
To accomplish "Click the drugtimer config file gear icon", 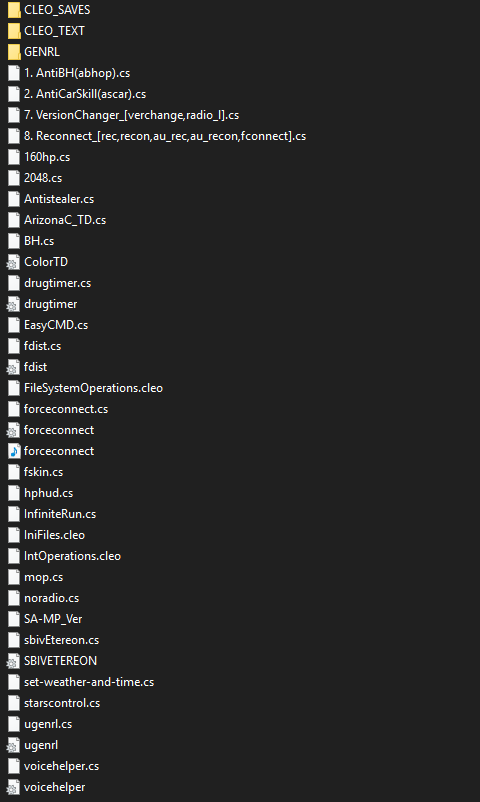I will pyautogui.click(x=14, y=304).
